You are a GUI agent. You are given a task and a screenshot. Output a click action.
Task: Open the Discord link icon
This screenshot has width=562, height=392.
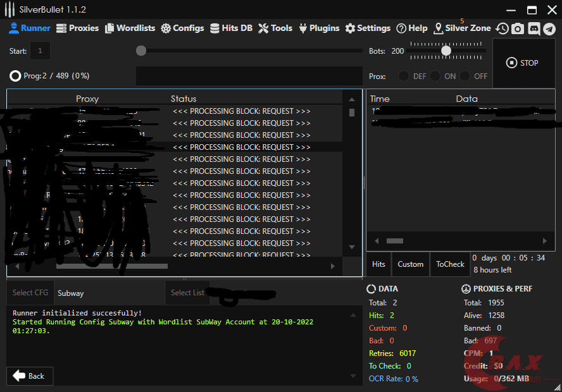pos(534,28)
